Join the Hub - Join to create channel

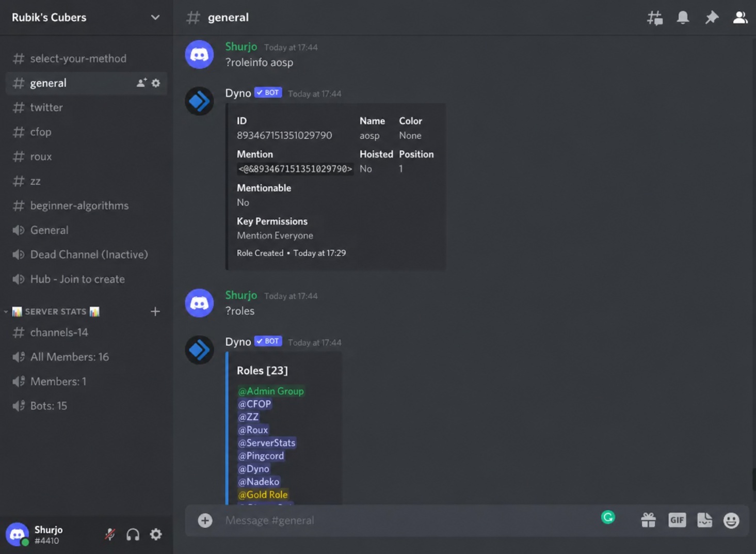[86, 279]
